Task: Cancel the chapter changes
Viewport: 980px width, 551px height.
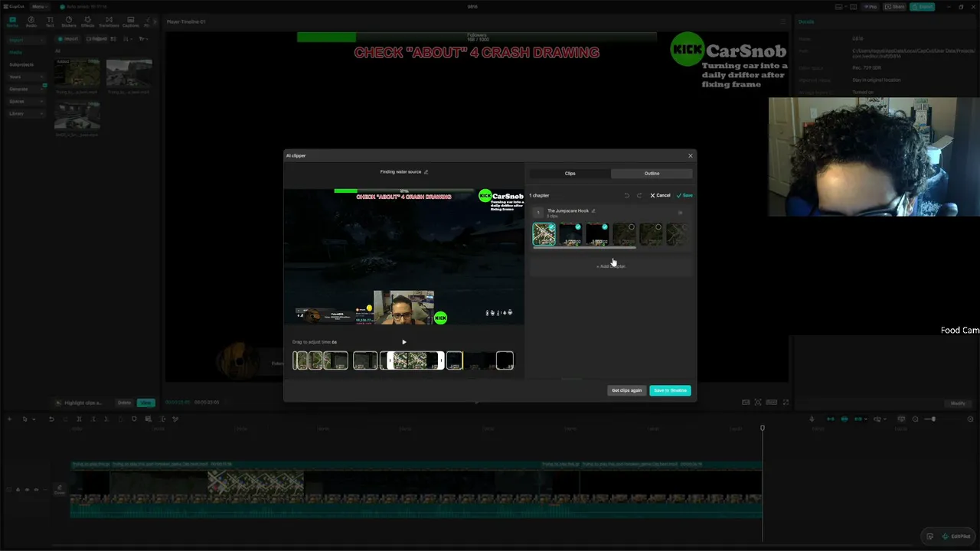Action: (x=660, y=195)
